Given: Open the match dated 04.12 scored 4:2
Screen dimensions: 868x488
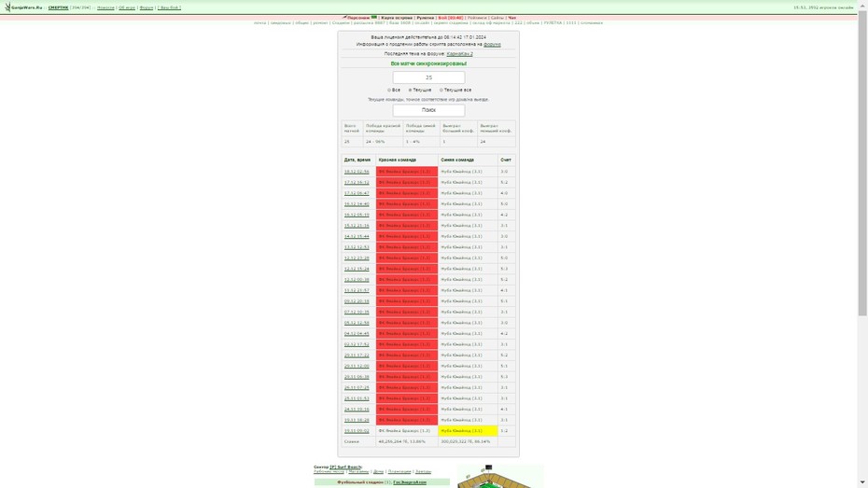Looking at the screenshot, I should click(x=357, y=334).
